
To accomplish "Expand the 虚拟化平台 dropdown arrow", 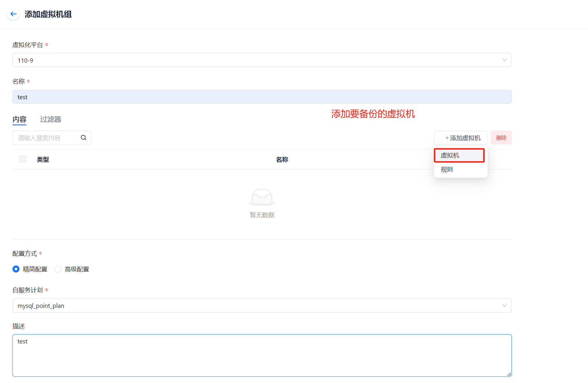I will tap(504, 60).
